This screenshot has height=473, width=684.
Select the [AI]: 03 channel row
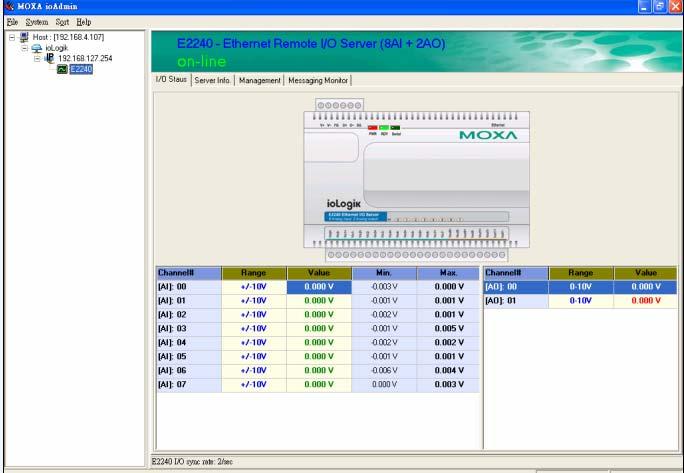pos(318,329)
